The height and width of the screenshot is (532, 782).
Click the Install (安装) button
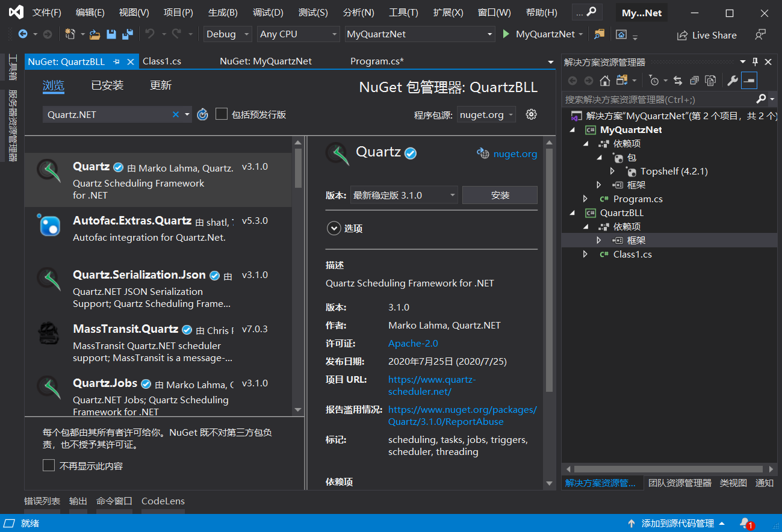[x=500, y=195]
